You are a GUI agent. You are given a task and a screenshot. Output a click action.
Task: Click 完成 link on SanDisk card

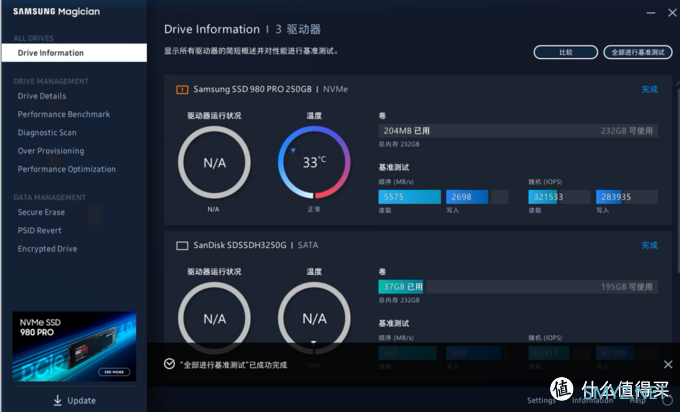649,245
